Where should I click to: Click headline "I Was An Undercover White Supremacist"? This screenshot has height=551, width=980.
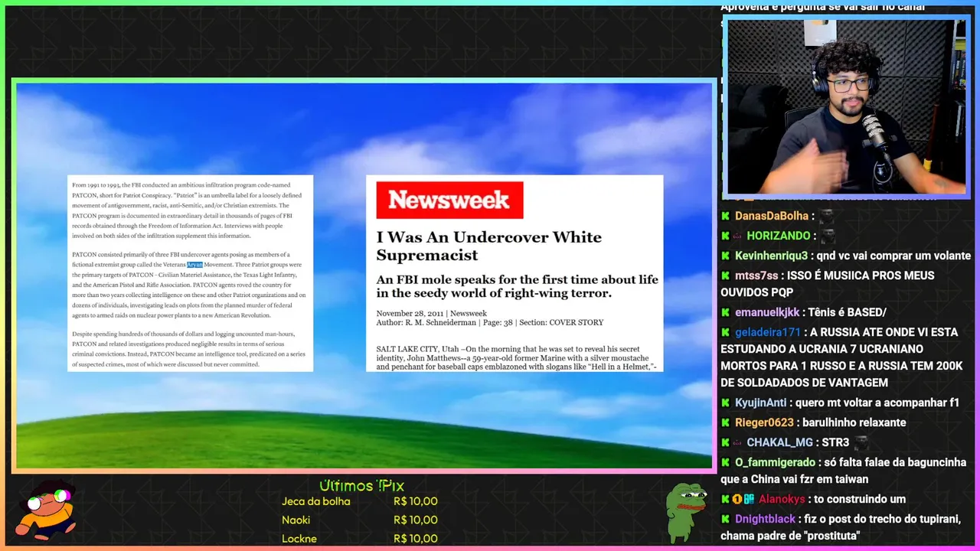pyautogui.click(x=488, y=246)
